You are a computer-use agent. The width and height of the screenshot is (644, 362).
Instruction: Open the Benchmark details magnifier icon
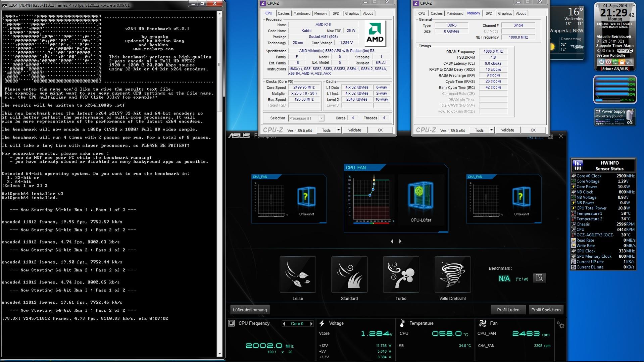[540, 278]
